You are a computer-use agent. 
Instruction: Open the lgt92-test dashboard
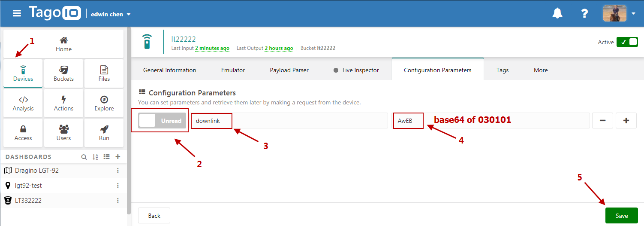(x=28, y=186)
